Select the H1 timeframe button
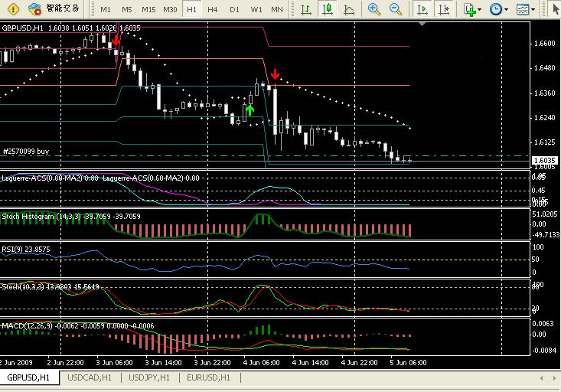The width and height of the screenshot is (561, 392). click(192, 9)
